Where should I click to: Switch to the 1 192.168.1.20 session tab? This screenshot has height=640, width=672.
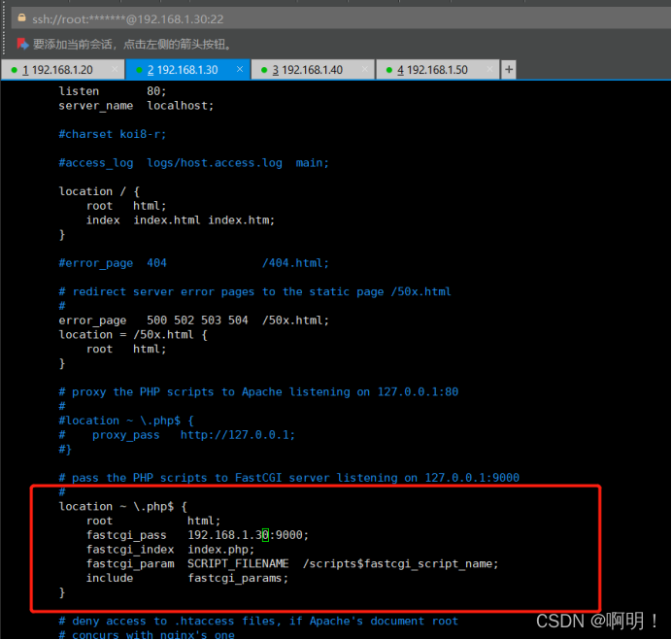pos(62,70)
